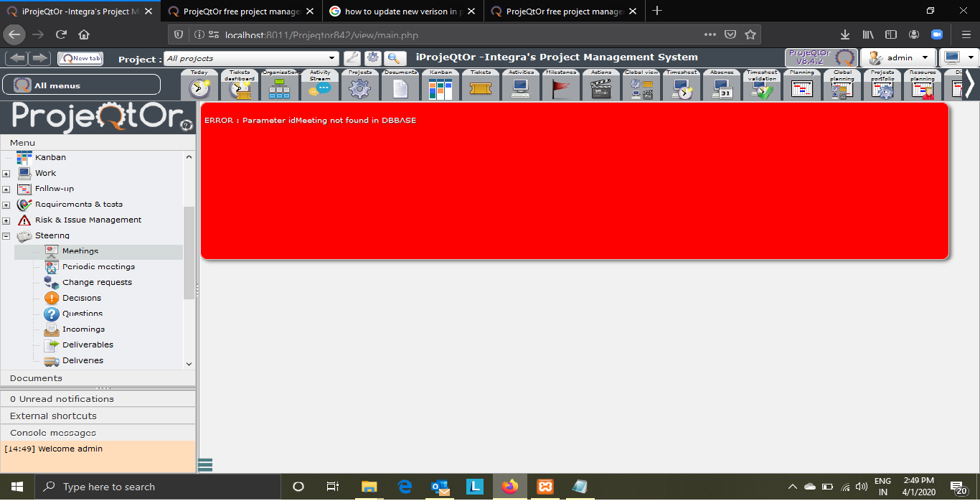Open the Today shortcut icon
The image size is (980, 501).
(x=199, y=88)
